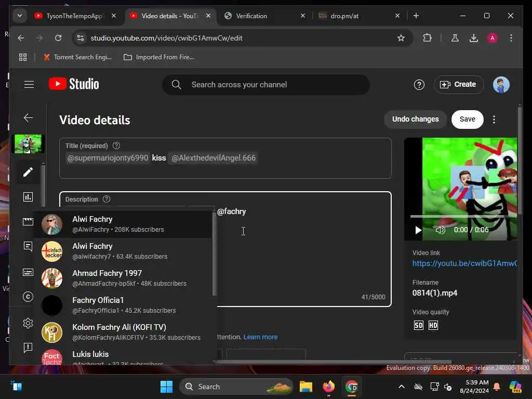This screenshot has width=532, height=399.
Task: Navigate back in the browser
Action: pos(21,38)
